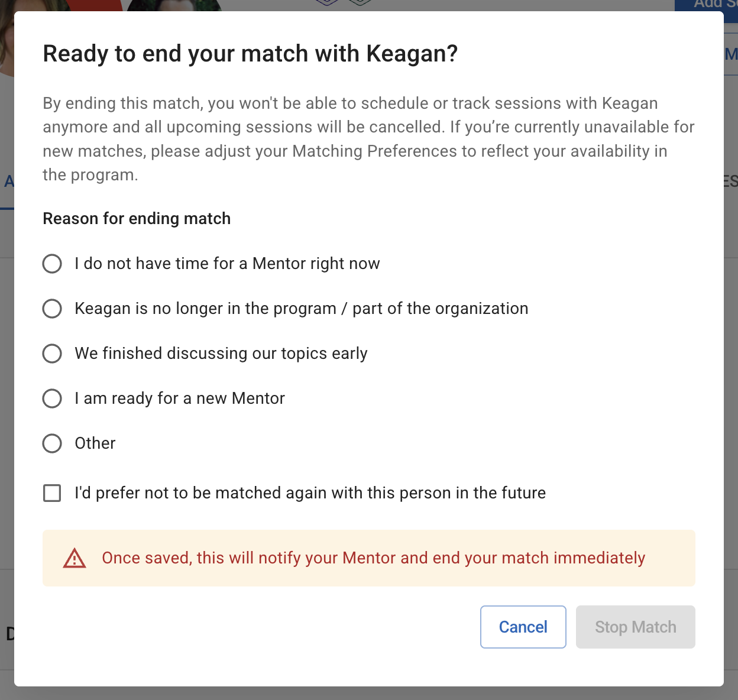Check "prefer not to be matched again" box

tap(52, 493)
